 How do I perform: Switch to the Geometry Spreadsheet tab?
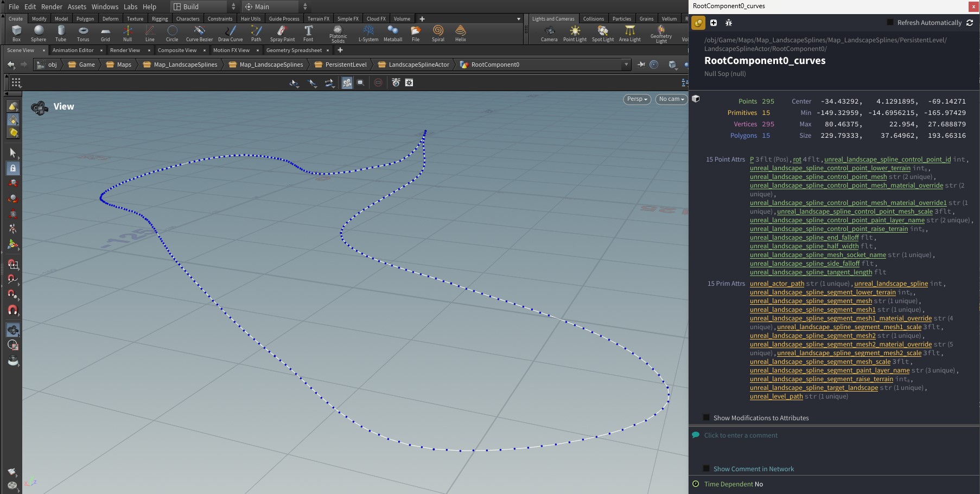294,50
